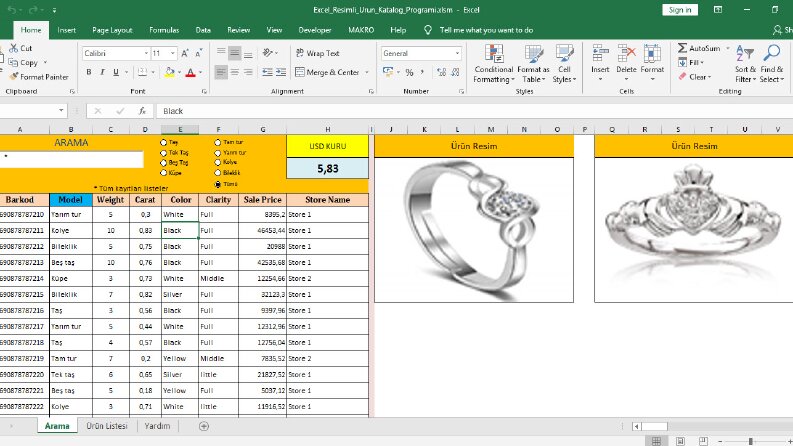Open the Page Layout ribbon tab
The width and height of the screenshot is (793, 446).
point(112,30)
